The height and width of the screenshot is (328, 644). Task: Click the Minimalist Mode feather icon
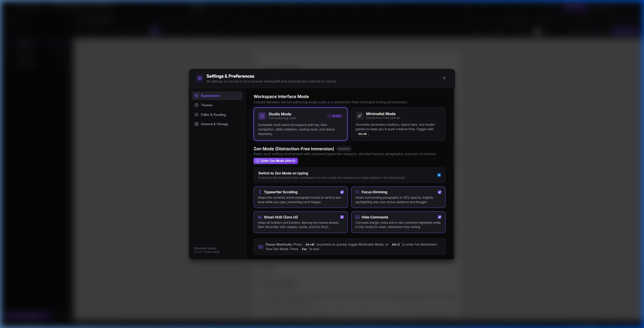pyautogui.click(x=360, y=116)
